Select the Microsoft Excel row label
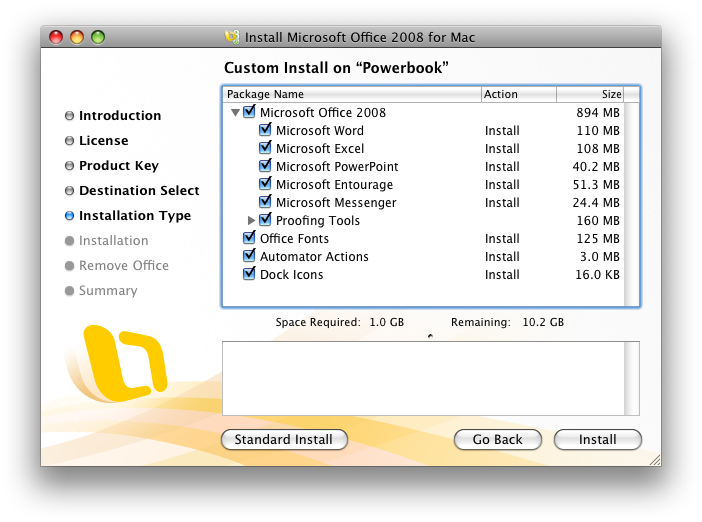Viewport: 702px width, 522px height. (x=320, y=148)
